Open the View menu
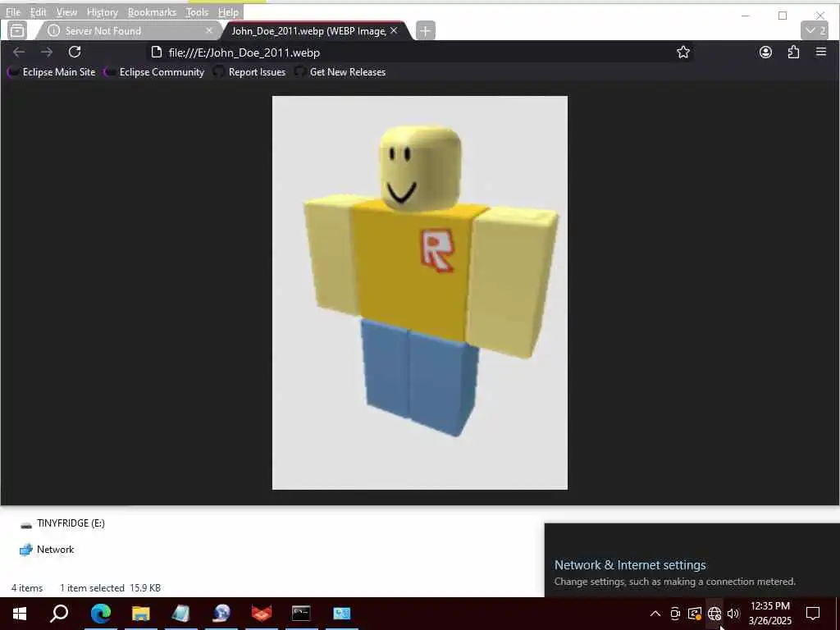The width and height of the screenshot is (840, 630). click(66, 11)
